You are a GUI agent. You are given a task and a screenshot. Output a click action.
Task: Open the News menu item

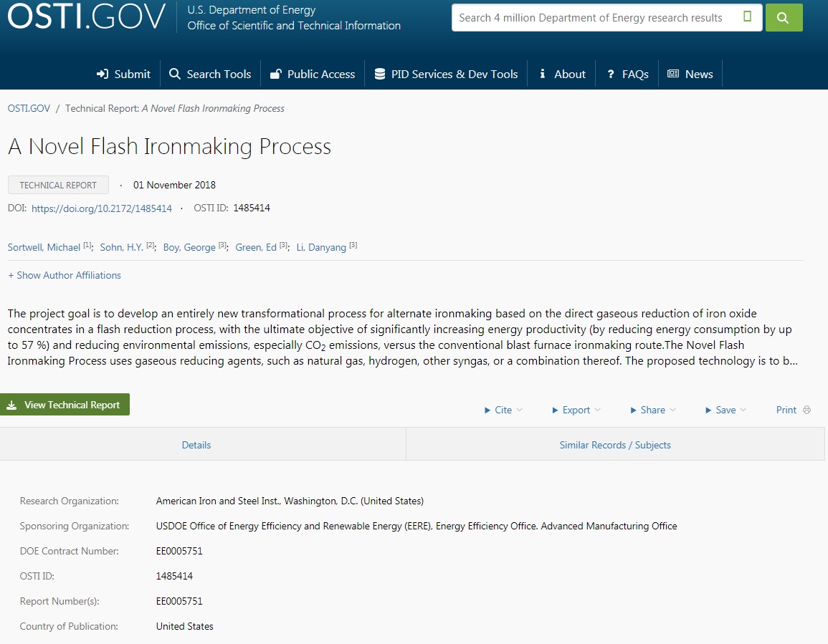click(690, 74)
